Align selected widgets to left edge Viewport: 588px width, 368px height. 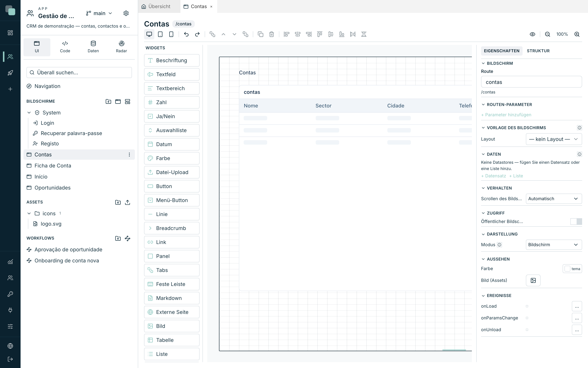click(286, 34)
